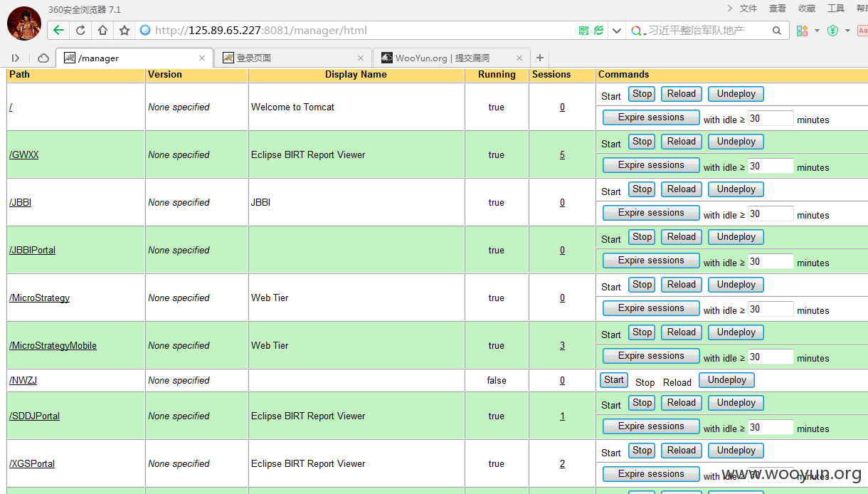
Task: Open the browser home page icon
Action: point(102,30)
